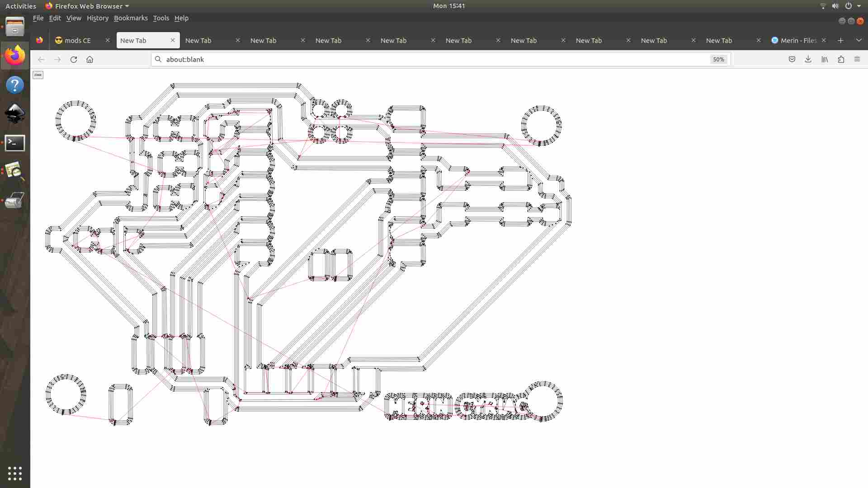
Task: Open the Terminal from the dock
Action: [x=15, y=143]
